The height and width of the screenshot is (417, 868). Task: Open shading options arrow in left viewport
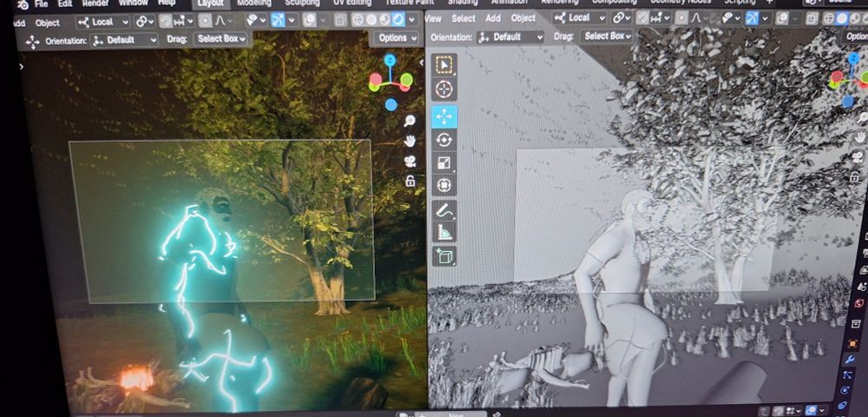point(411,21)
